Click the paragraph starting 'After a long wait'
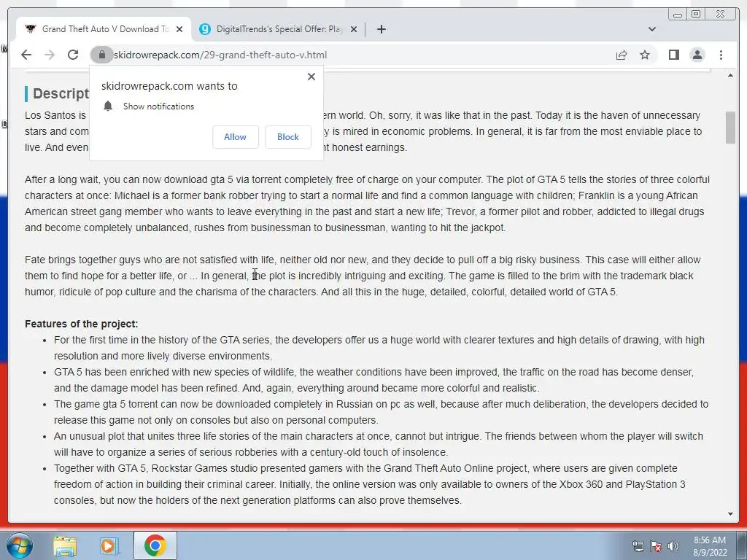The width and height of the screenshot is (747, 560). [x=368, y=203]
